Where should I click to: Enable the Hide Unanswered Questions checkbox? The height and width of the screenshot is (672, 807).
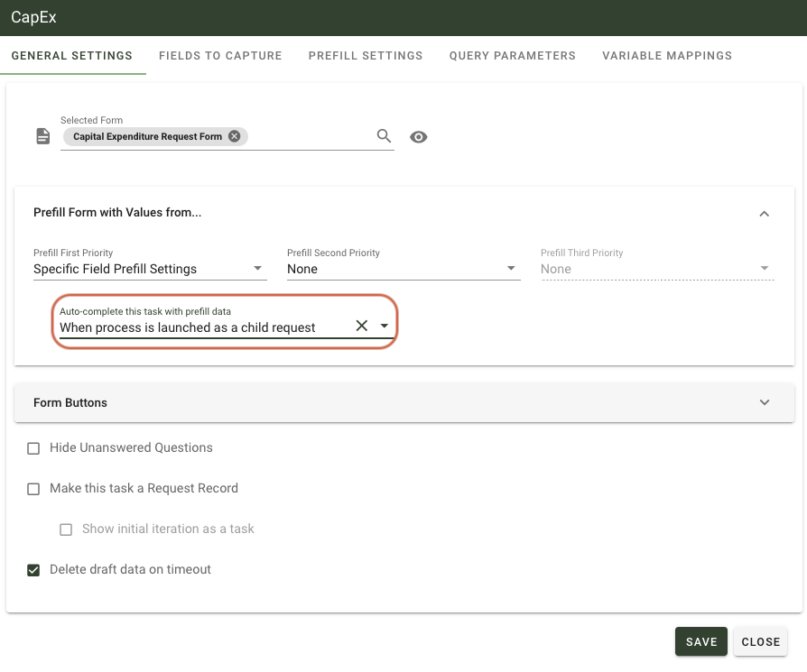pos(33,447)
